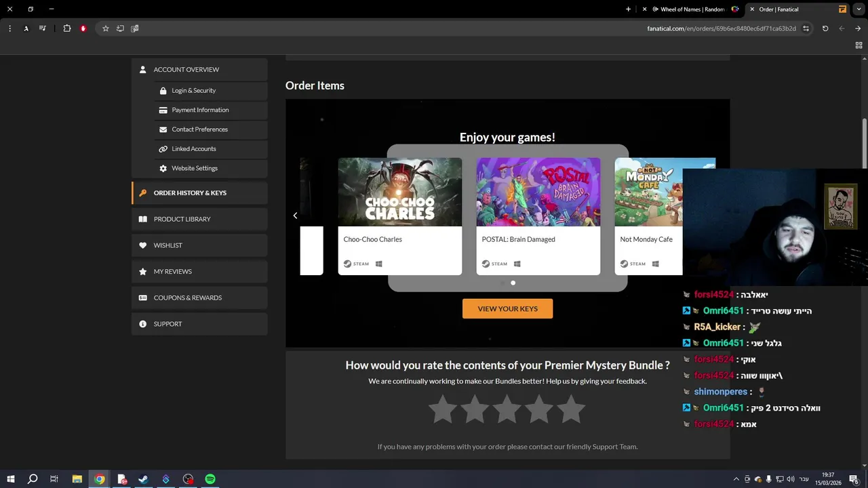
Task: Open the Extensions puzzle icon
Action: tap(67, 28)
